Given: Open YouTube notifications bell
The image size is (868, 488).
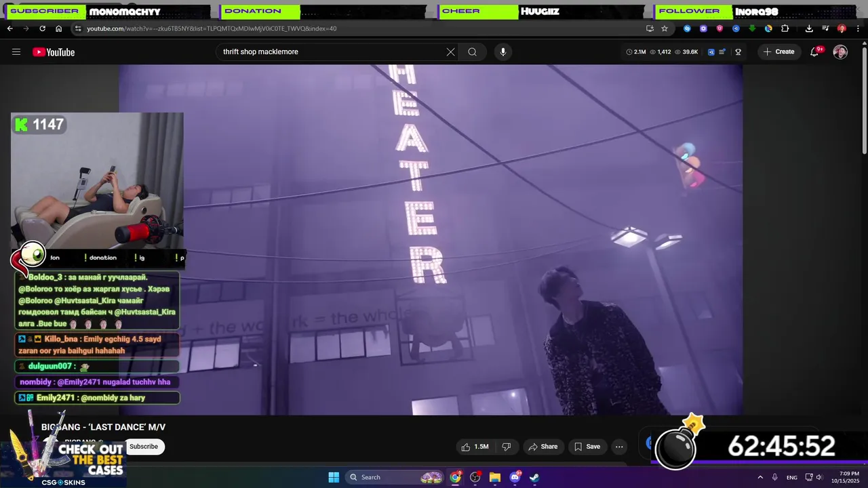Looking at the screenshot, I should 814,52.
